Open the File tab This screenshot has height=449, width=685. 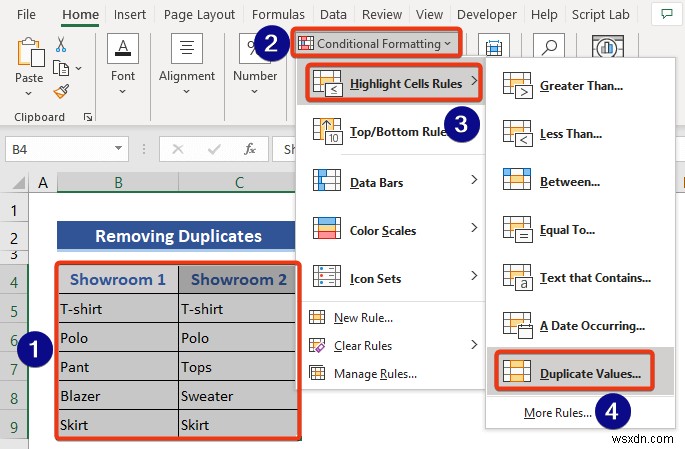[26, 14]
